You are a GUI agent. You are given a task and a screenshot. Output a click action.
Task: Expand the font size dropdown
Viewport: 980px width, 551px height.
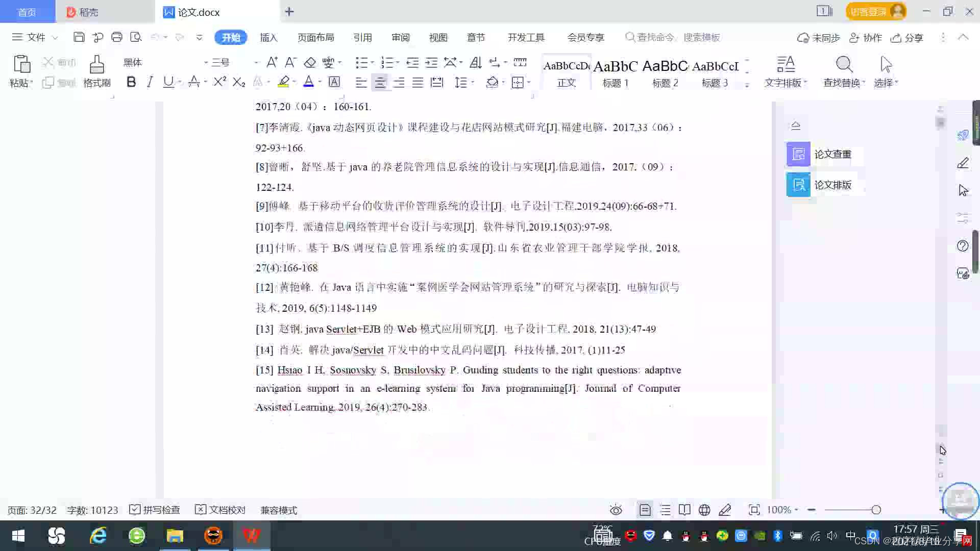pos(256,62)
